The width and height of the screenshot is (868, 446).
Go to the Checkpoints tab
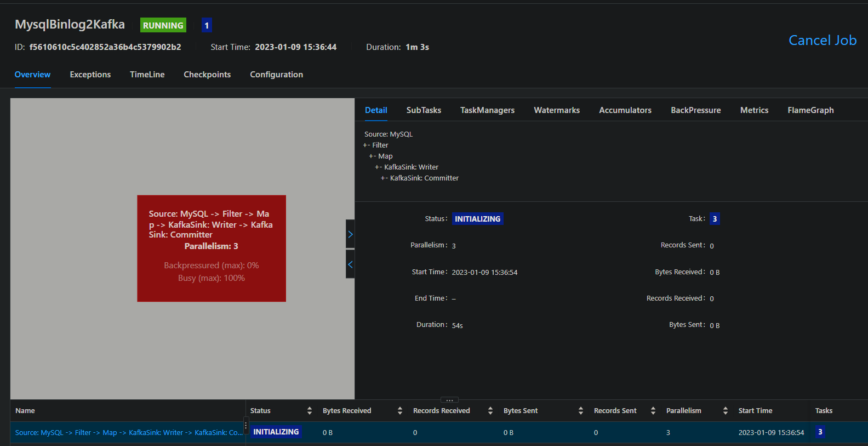tap(207, 75)
